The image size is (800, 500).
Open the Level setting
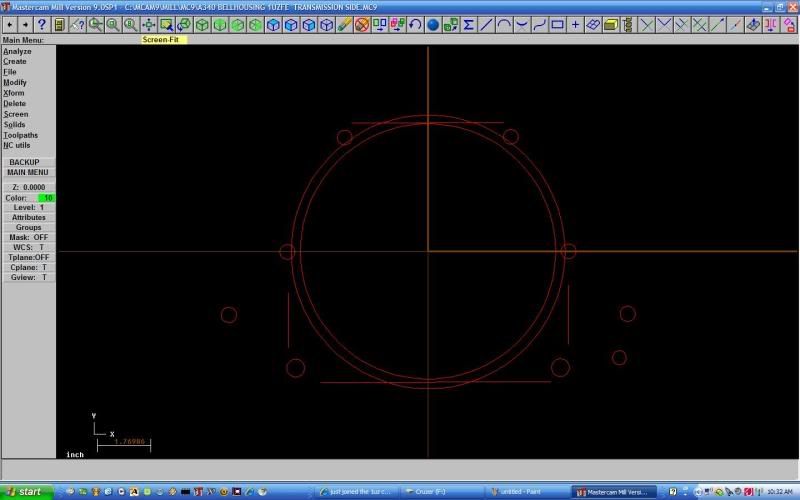(29, 208)
